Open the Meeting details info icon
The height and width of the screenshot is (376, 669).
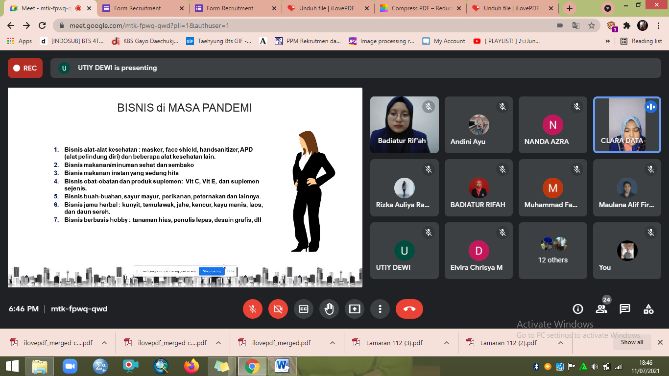578,309
